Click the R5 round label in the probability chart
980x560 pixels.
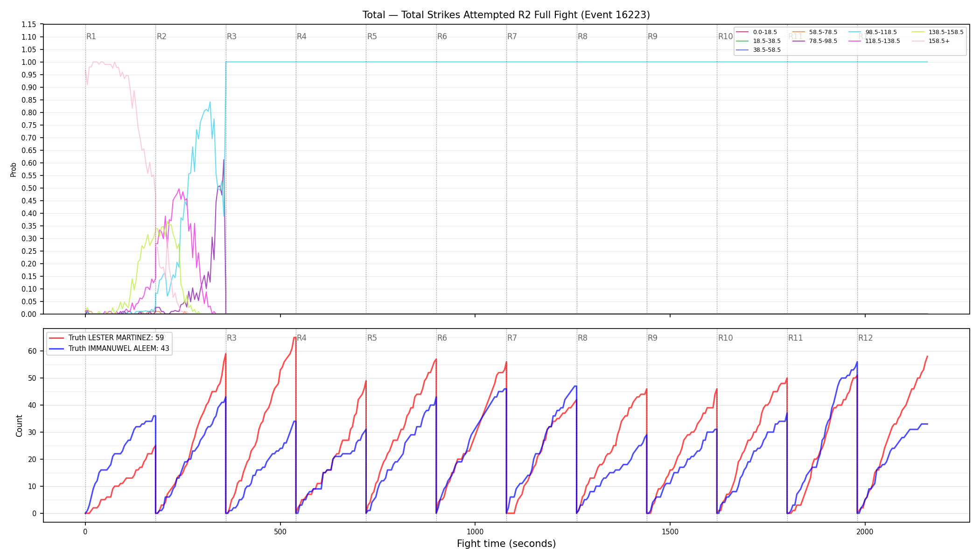click(x=372, y=36)
